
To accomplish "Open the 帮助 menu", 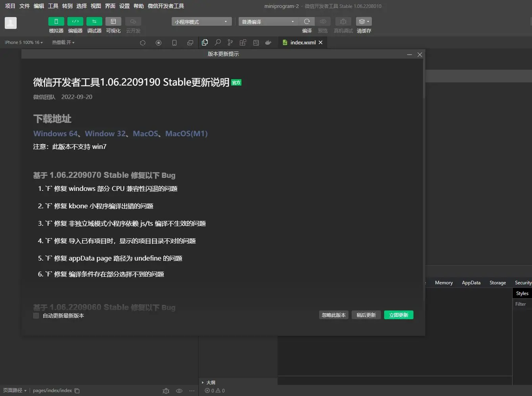I will [139, 6].
